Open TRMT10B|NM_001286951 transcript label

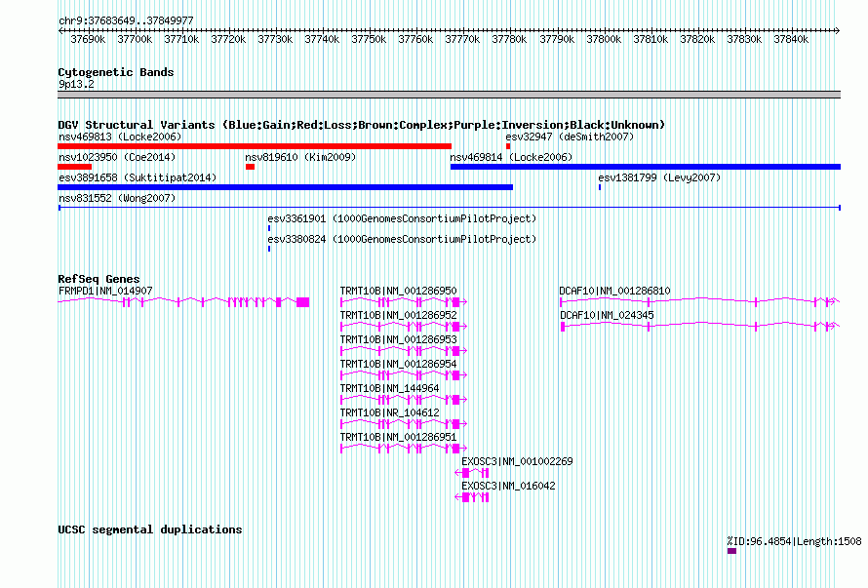point(398,437)
